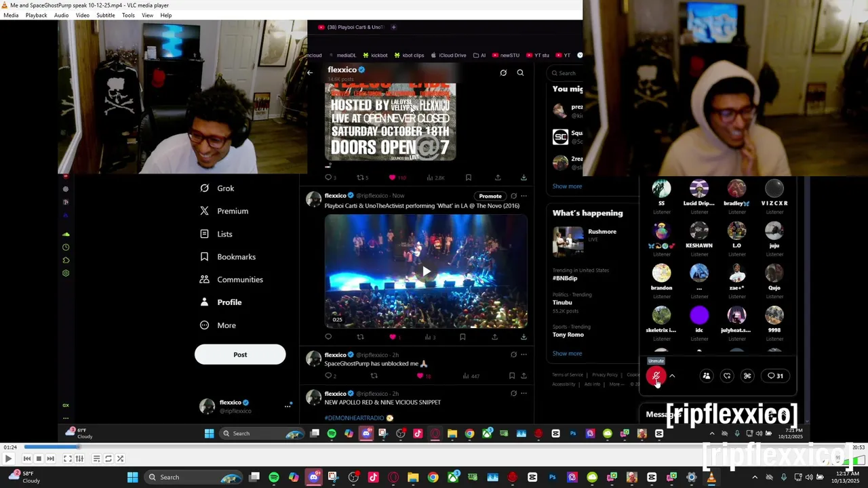Like the Playboi Carti video post
The height and width of the screenshot is (488, 868).
click(392, 337)
